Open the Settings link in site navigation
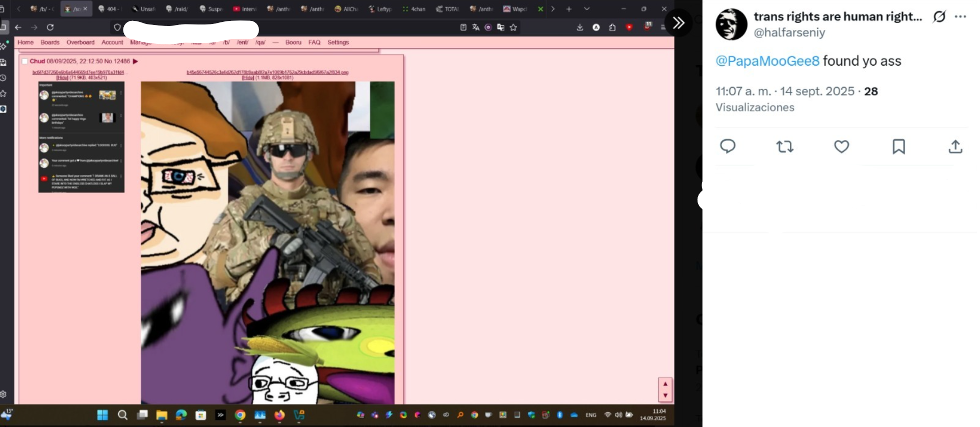The height and width of the screenshot is (427, 980). pos(338,42)
